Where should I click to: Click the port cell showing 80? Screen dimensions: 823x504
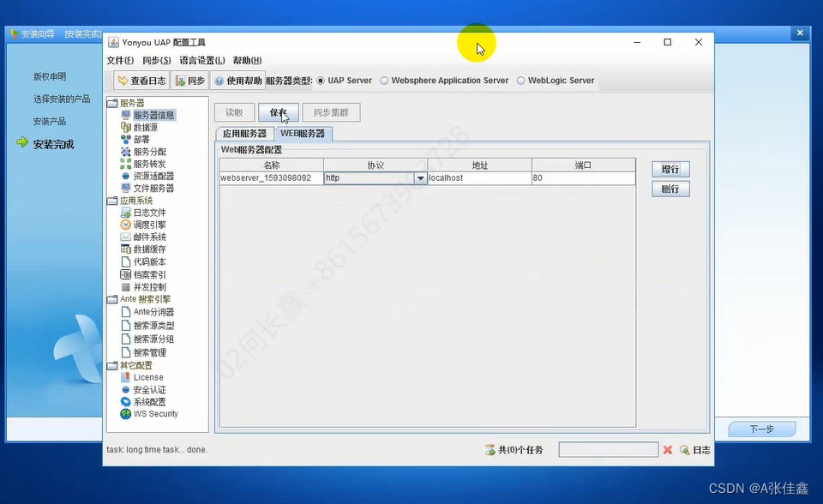(584, 178)
